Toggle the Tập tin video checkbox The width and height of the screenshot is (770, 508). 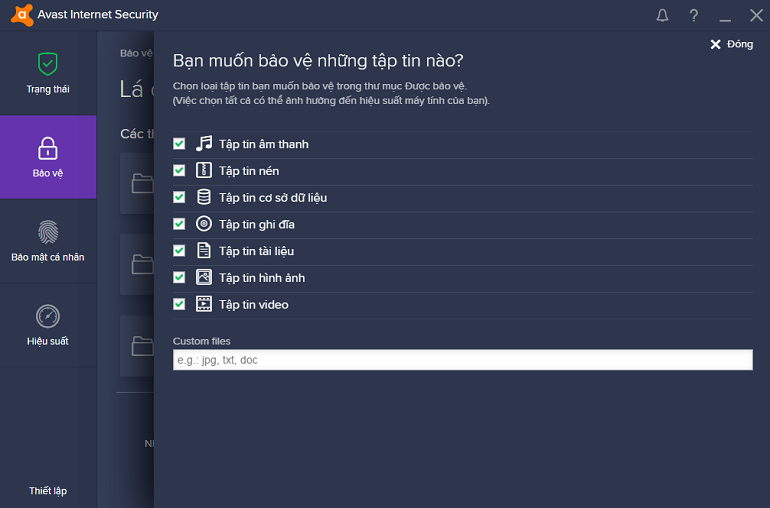point(179,304)
